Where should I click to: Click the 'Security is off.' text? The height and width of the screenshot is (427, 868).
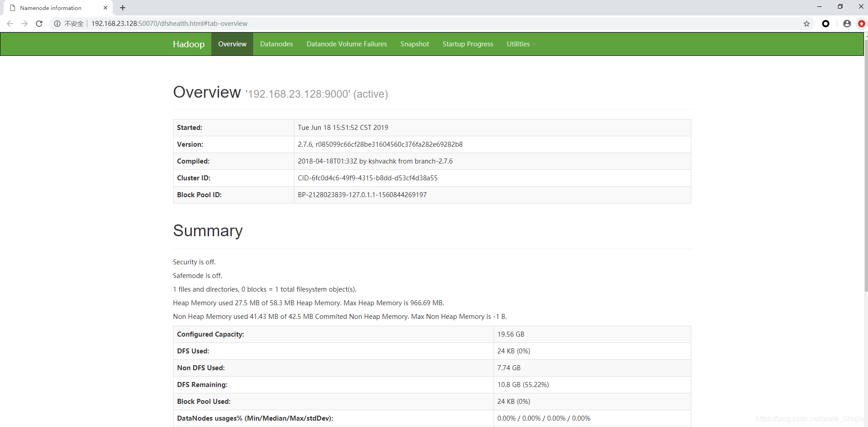click(194, 262)
